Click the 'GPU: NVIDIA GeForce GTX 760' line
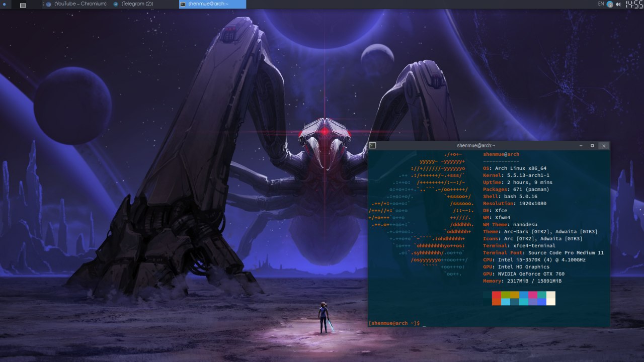 coord(524,274)
